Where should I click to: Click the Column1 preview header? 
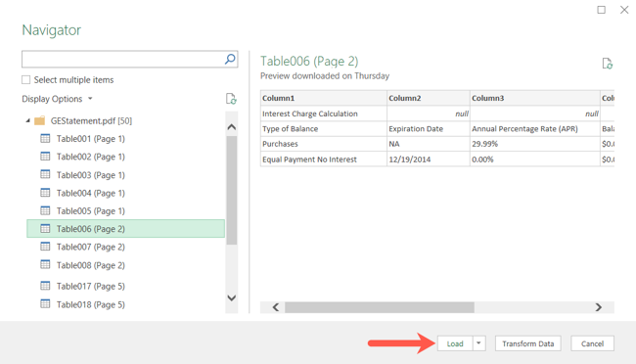click(323, 98)
